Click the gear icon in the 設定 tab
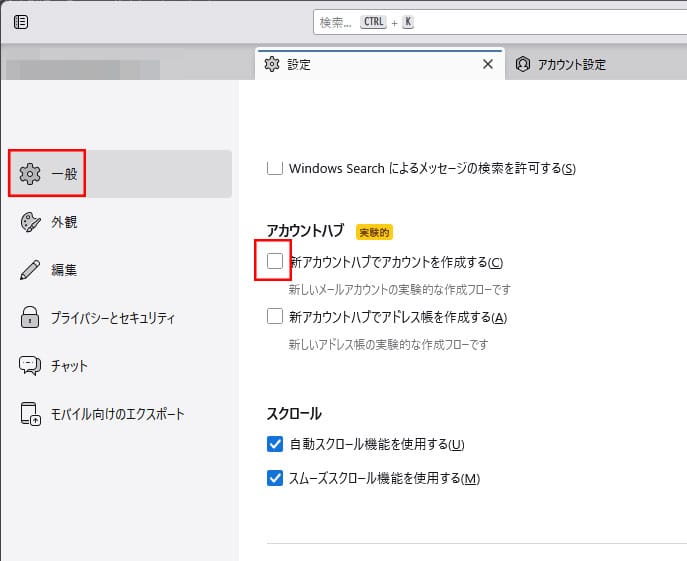Screen dimensions: 687x561 pos(272,64)
